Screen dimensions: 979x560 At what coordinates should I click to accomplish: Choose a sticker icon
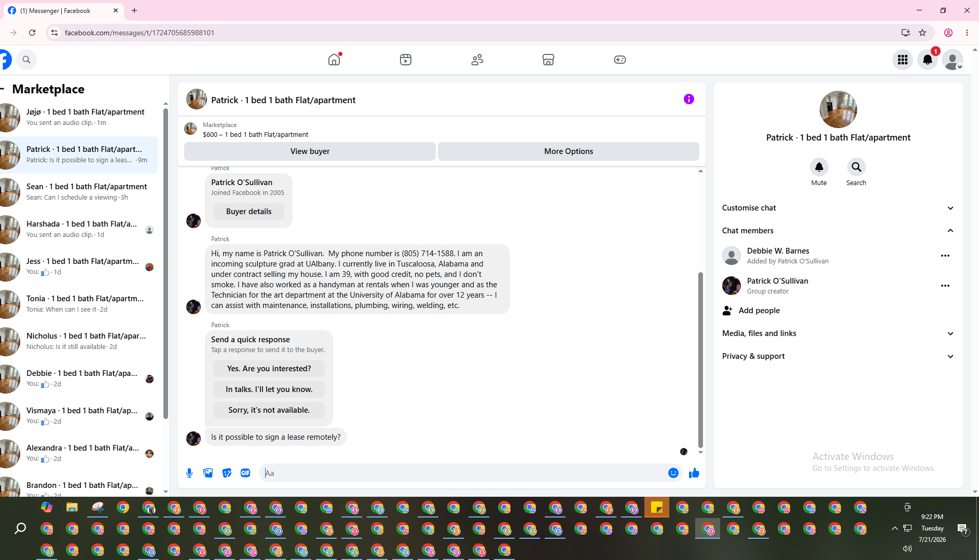(227, 473)
